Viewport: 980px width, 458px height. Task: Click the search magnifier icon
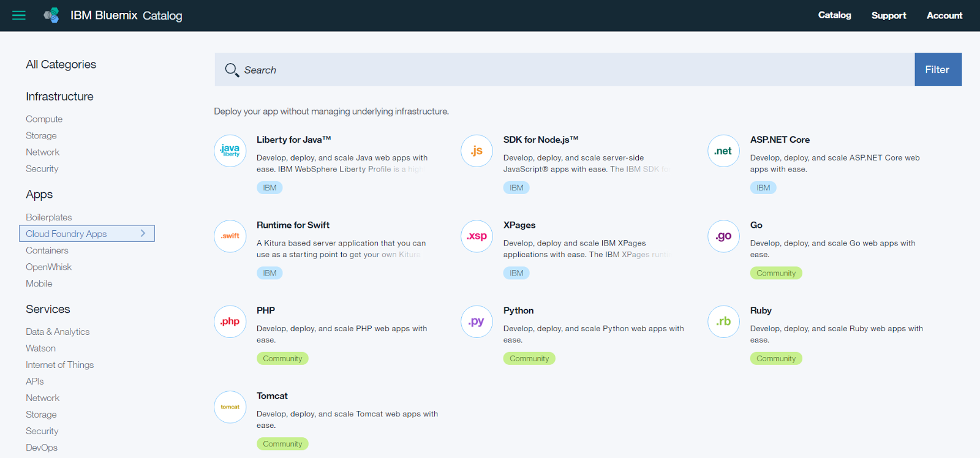(232, 70)
